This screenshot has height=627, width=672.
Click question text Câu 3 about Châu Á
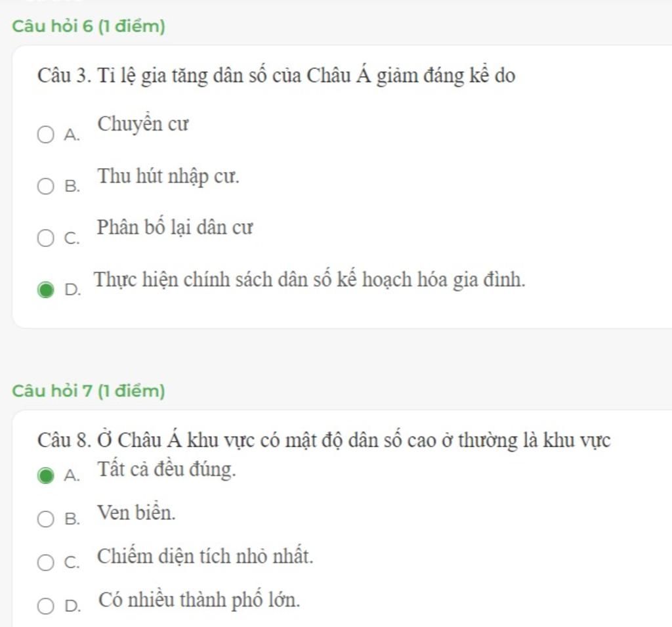click(x=276, y=76)
